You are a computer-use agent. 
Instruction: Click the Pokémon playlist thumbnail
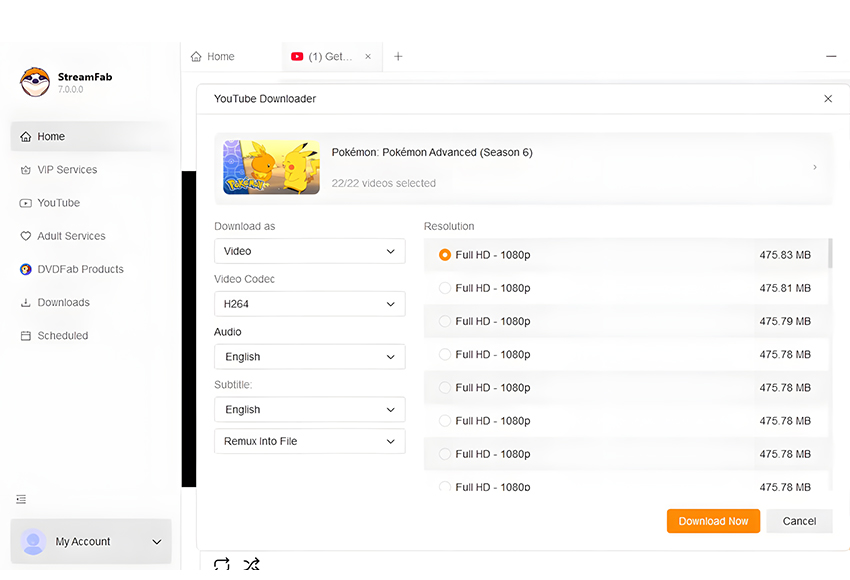271,167
